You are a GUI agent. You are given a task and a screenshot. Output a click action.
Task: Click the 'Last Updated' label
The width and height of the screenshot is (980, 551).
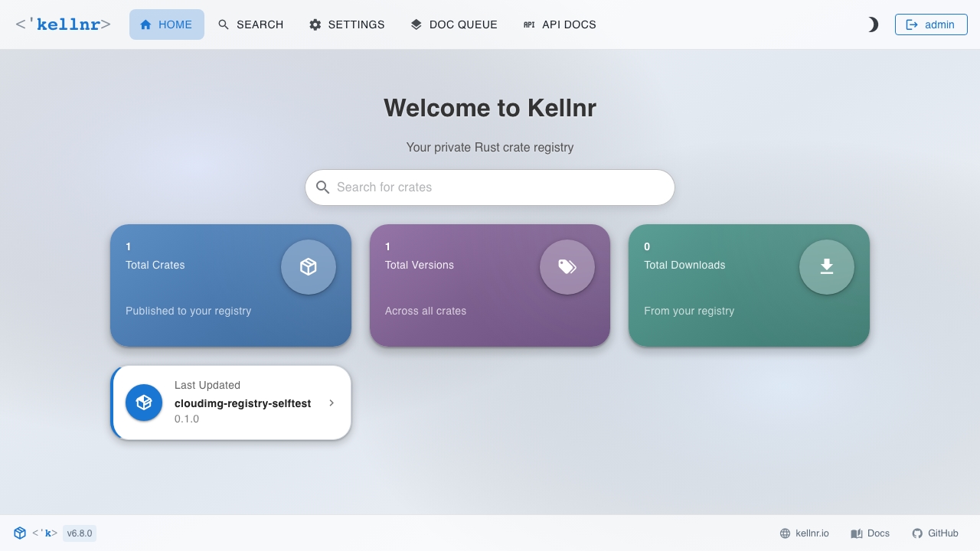[x=207, y=385]
